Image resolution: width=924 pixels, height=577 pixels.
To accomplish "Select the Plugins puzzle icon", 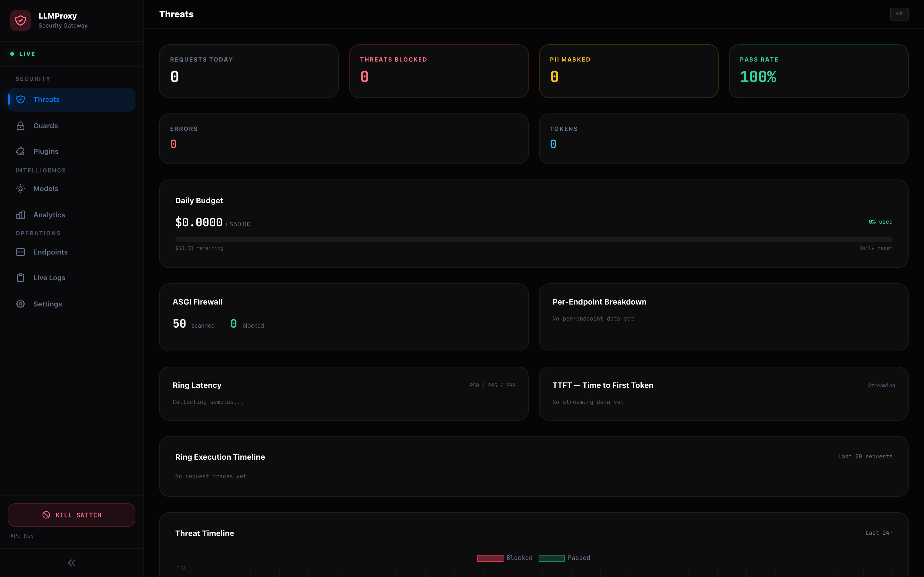I will (21, 151).
